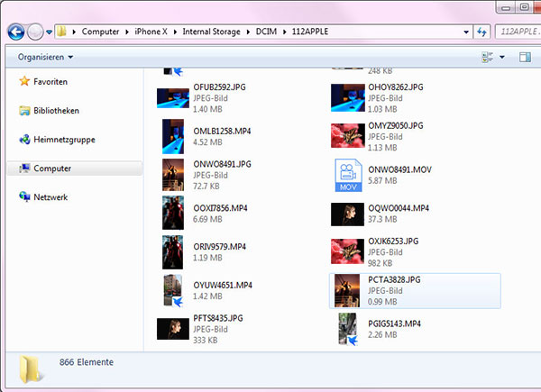Select the OHOY8262.JPG thumbnail
541x392 pixels.
347,98
